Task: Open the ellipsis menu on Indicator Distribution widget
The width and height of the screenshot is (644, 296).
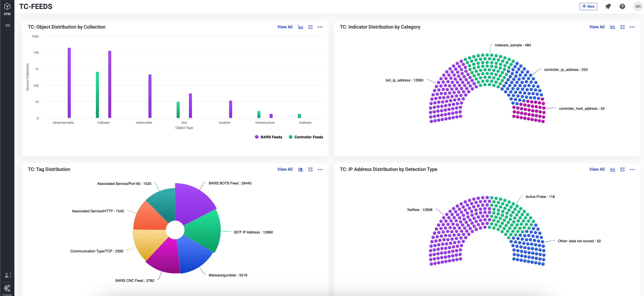Action: [x=633, y=27]
